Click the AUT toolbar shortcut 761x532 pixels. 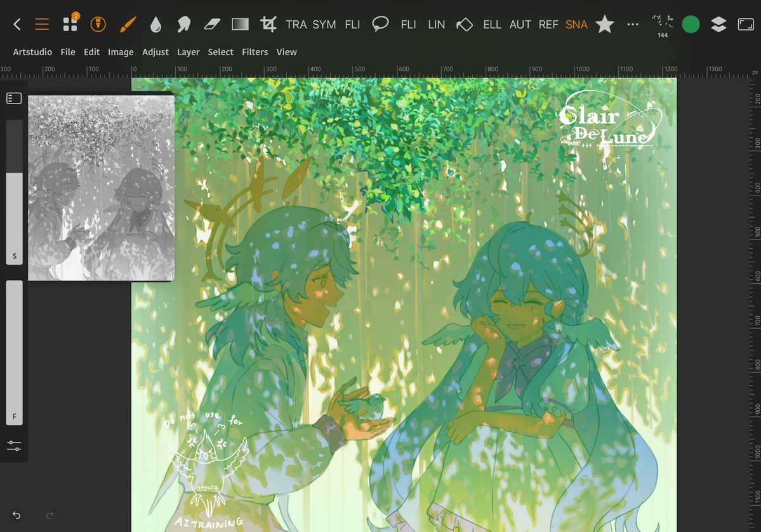tap(520, 24)
